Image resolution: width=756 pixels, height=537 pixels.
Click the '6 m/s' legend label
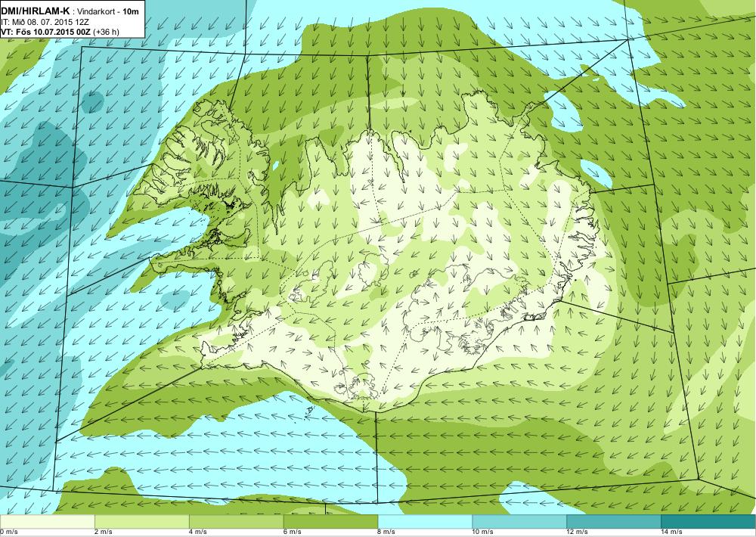pyautogui.click(x=293, y=532)
